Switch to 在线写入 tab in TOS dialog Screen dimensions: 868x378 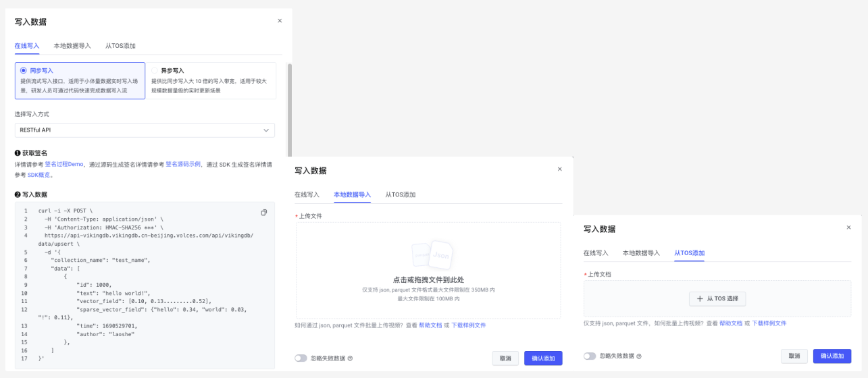coord(596,253)
